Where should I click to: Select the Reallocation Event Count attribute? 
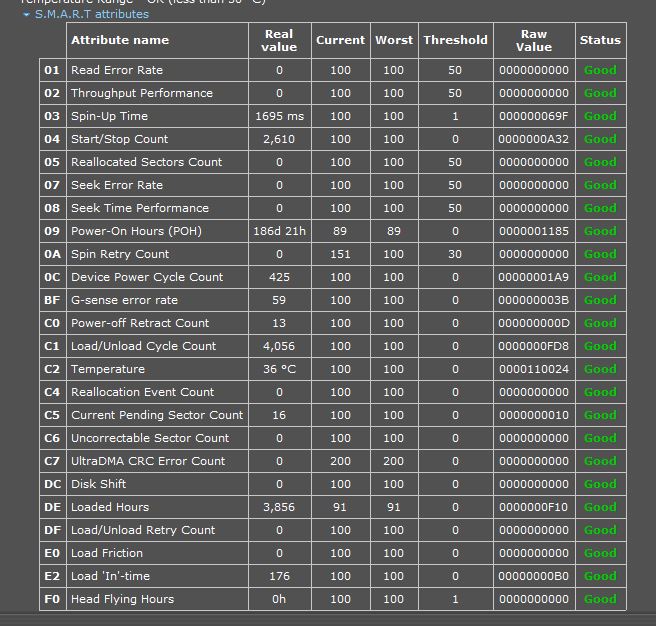pyautogui.click(x=143, y=392)
